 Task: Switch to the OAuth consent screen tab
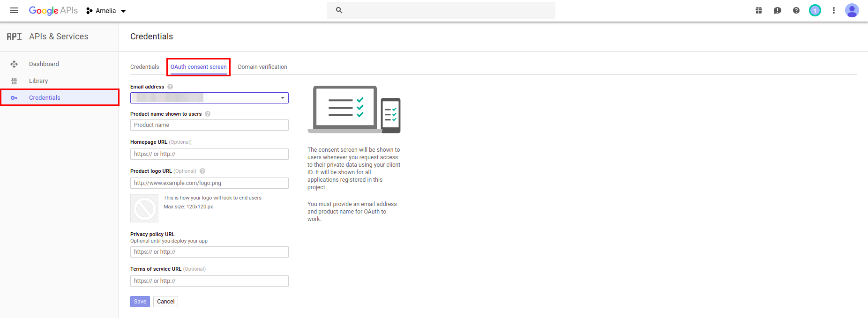tap(199, 67)
